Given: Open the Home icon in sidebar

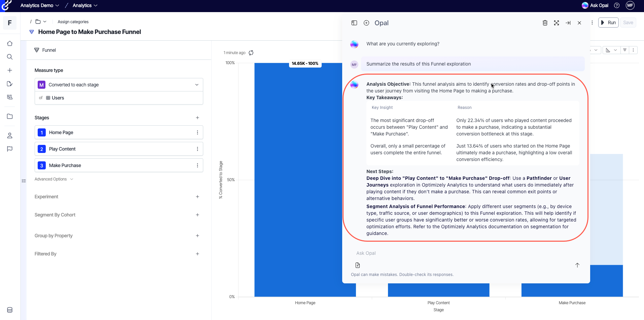Looking at the screenshot, I should click(10, 43).
